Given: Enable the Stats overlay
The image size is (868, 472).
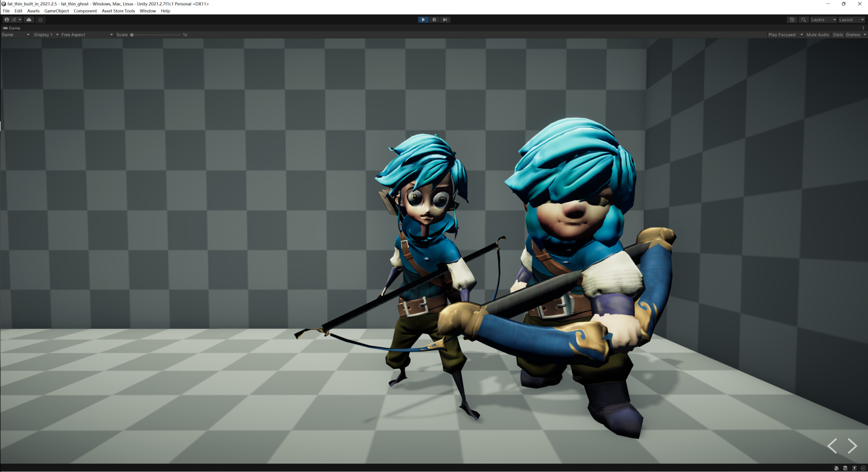Looking at the screenshot, I should 838,34.
